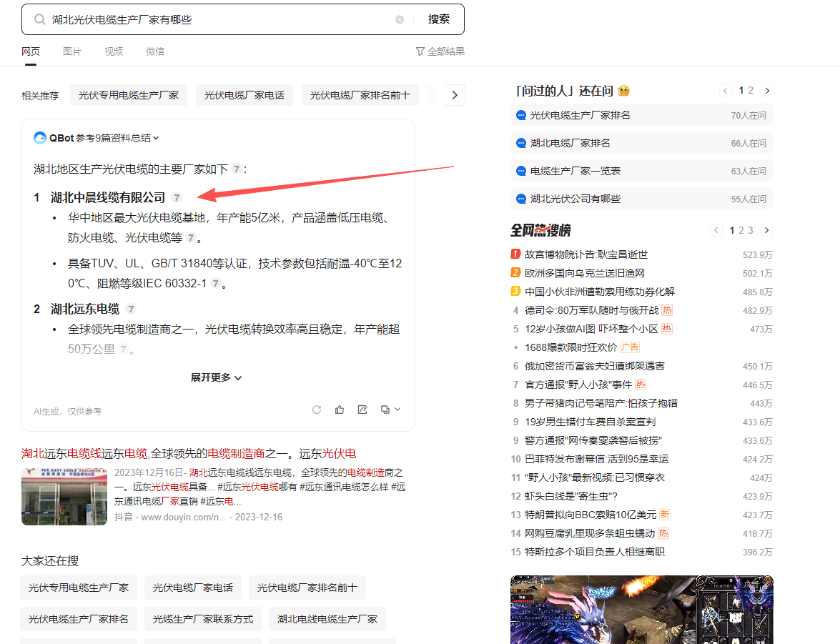Image resolution: width=840 pixels, height=644 pixels.
Task: Select page 2 in 全网热搜榜 pagination
Action: click(741, 230)
